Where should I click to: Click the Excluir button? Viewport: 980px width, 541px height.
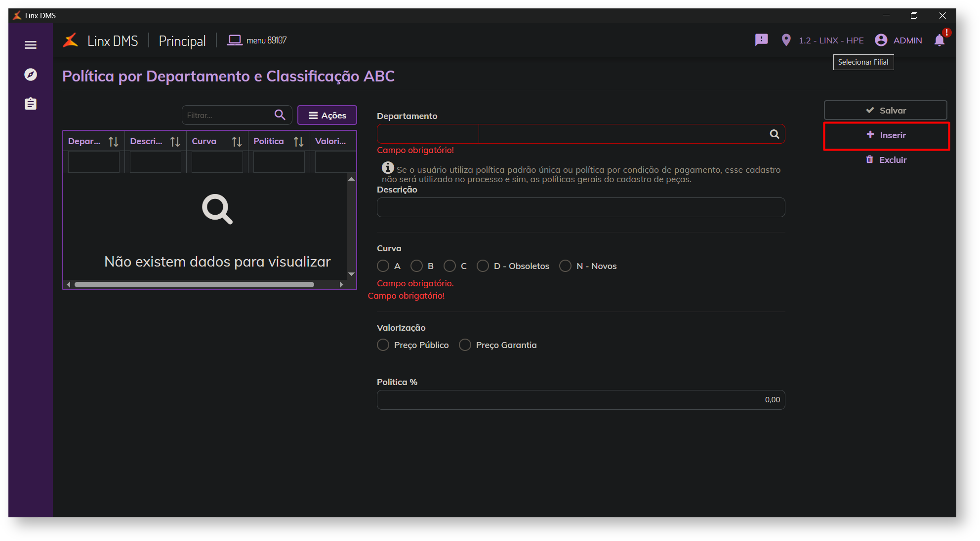click(886, 159)
